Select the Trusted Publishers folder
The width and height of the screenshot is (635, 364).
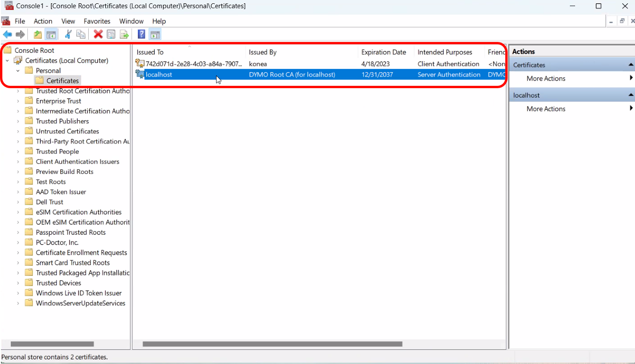tap(62, 121)
